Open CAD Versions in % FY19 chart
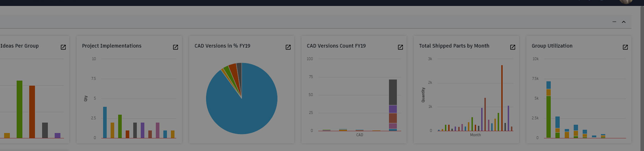The height and width of the screenshot is (151, 644). (x=288, y=47)
